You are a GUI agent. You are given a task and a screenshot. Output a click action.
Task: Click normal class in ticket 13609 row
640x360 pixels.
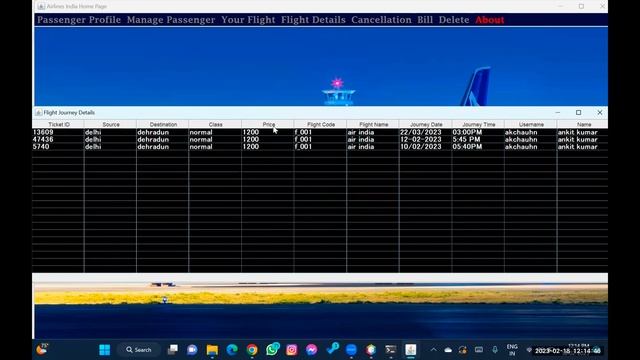tap(215, 132)
